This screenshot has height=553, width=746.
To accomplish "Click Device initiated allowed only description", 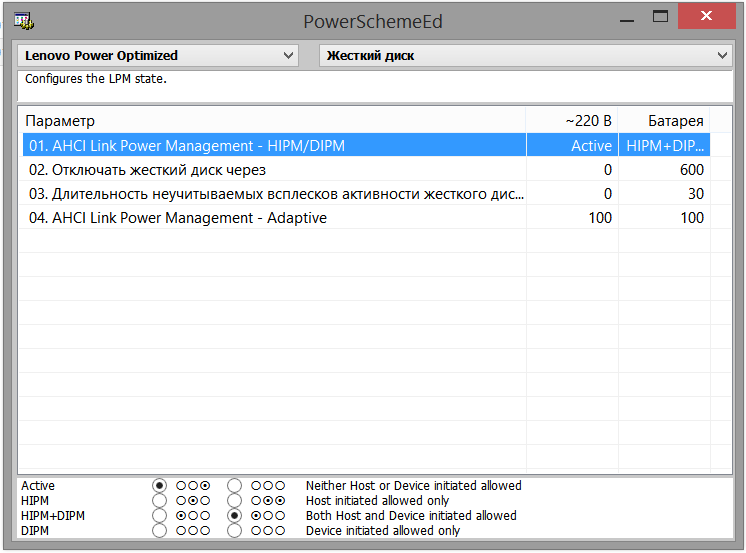I will coord(383,531).
